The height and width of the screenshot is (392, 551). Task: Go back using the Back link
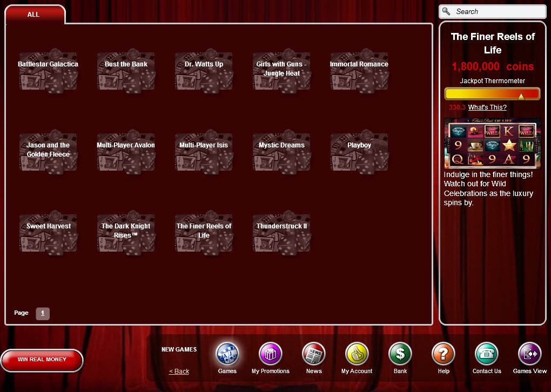pyautogui.click(x=179, y=371)
